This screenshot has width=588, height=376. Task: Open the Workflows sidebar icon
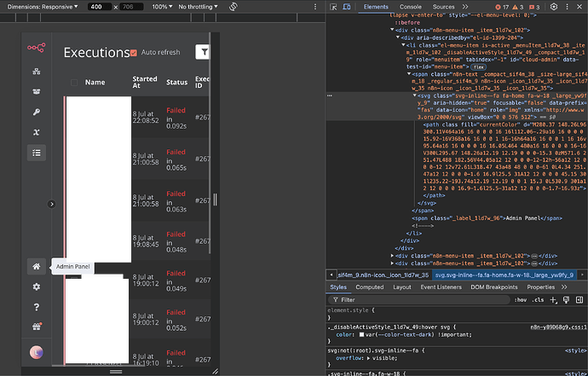click(x=37, y=72)
